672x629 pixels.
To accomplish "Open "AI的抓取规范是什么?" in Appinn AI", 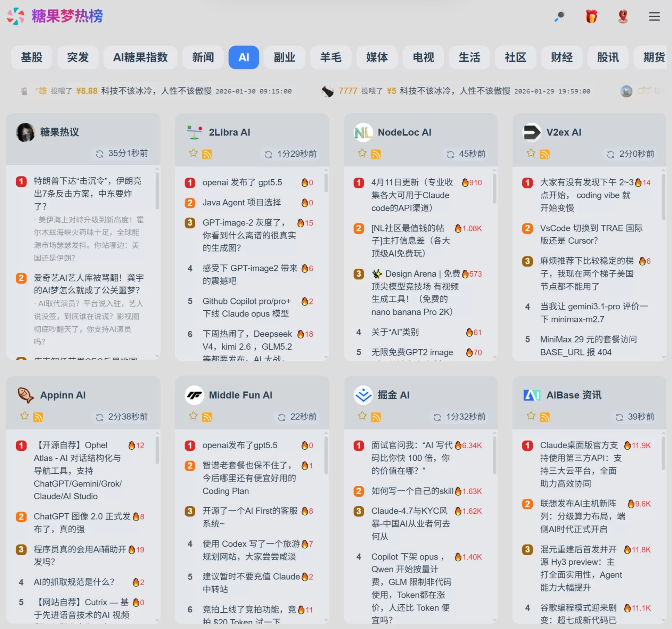I will click(74, 582).
